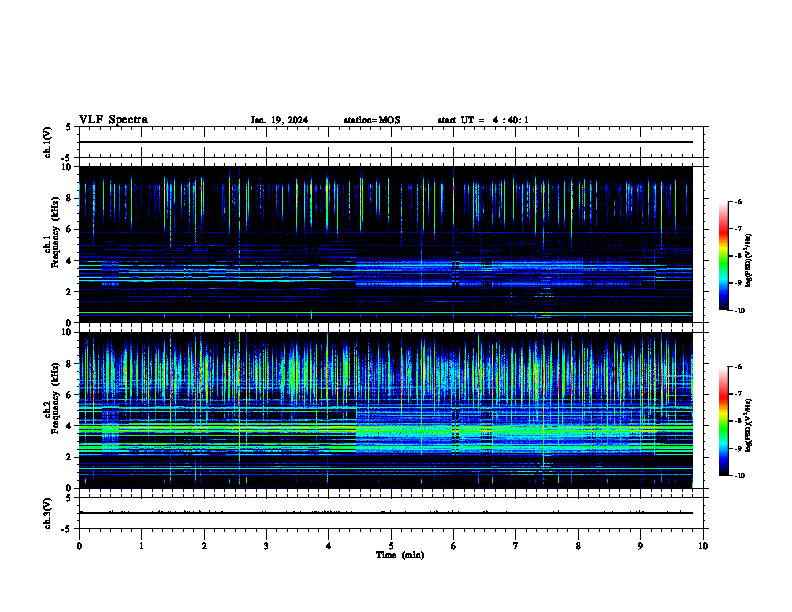Image resolution: width=792 pixels, height=612 pixels.
Task: Select the "start UT = 4:40:1" header text
Action: 483,120
